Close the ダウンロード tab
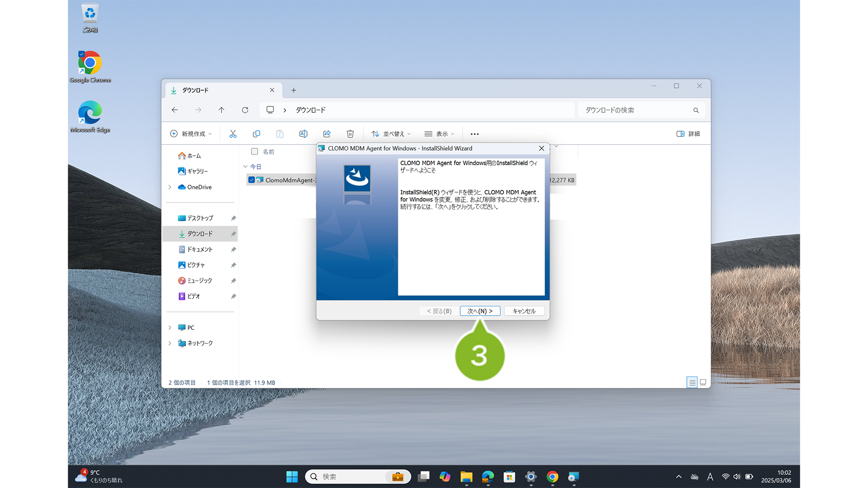 272,90
